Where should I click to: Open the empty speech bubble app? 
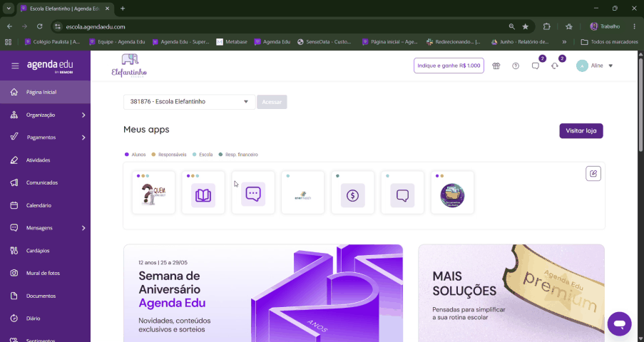(402, 192)
